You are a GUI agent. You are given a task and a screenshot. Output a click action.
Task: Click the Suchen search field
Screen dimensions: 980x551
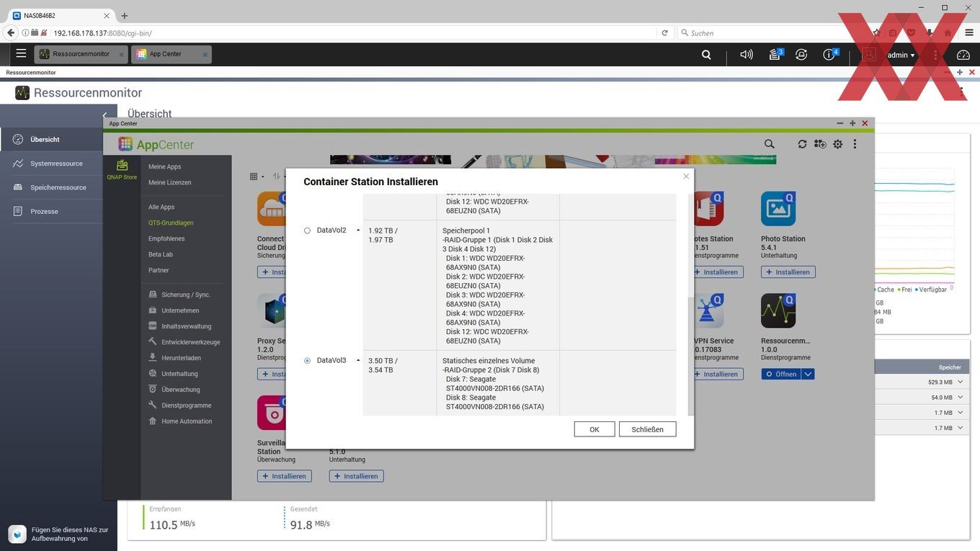[771, 32]
